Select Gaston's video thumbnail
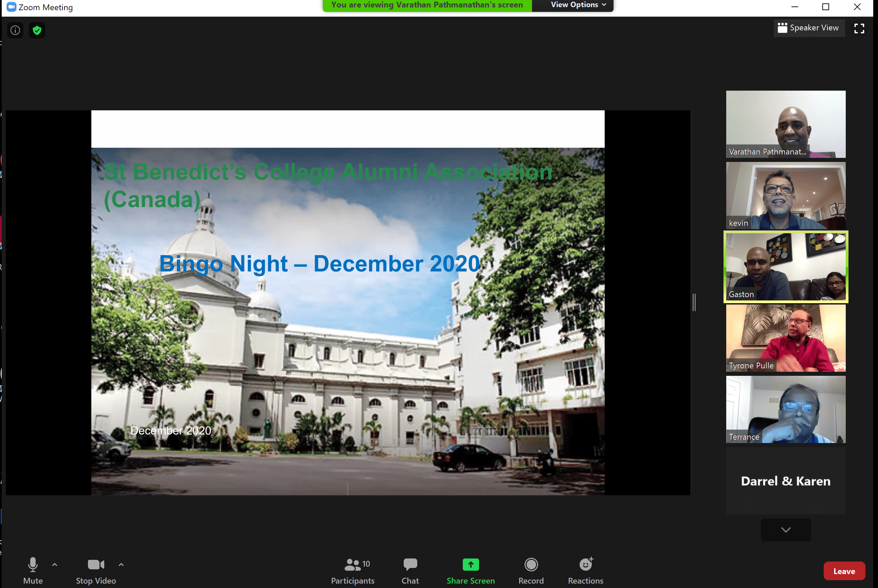This screenshot has width=878, height=588. [x=786, y=267]
